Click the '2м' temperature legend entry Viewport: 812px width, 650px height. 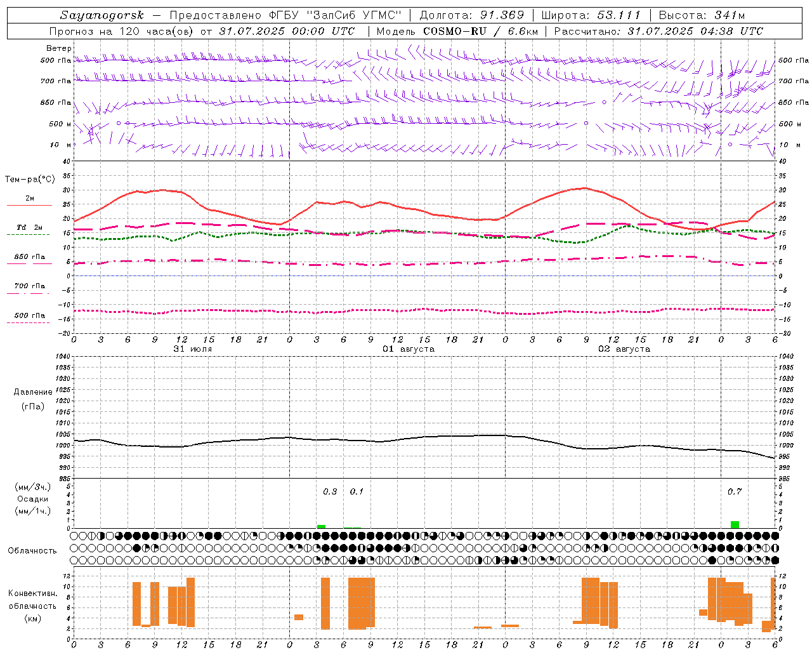(x=30, y=199)
